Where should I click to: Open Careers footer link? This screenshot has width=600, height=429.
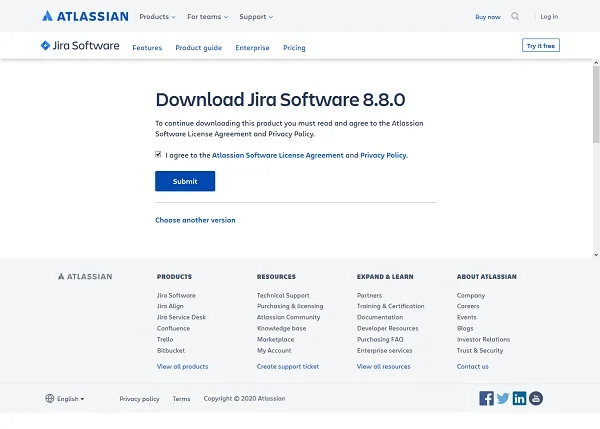coord(468,306)
